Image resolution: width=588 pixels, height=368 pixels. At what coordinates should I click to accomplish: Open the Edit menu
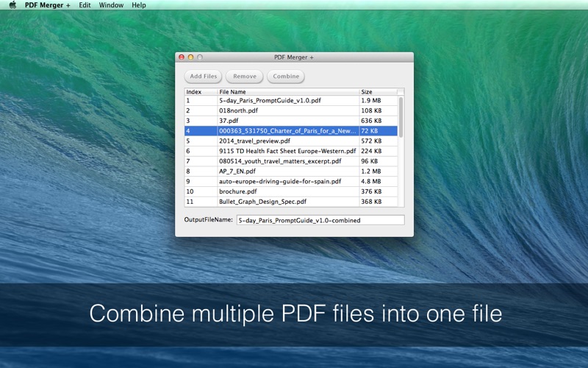pos(85,5)
